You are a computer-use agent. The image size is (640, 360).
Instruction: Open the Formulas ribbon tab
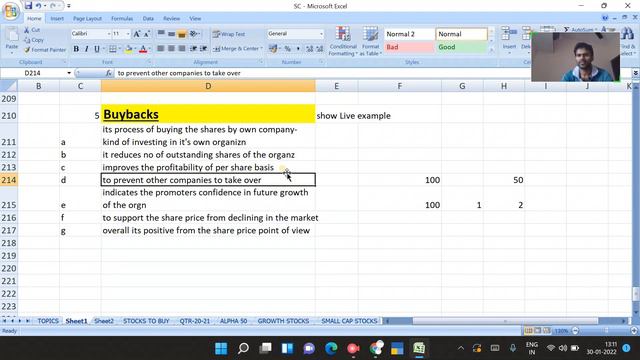point(122,18)
